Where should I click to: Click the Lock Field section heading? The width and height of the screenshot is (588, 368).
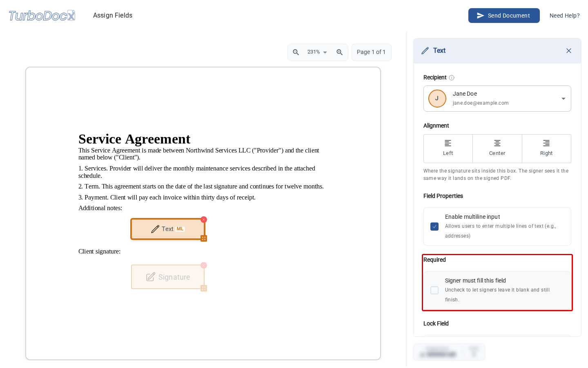(436, 323)
